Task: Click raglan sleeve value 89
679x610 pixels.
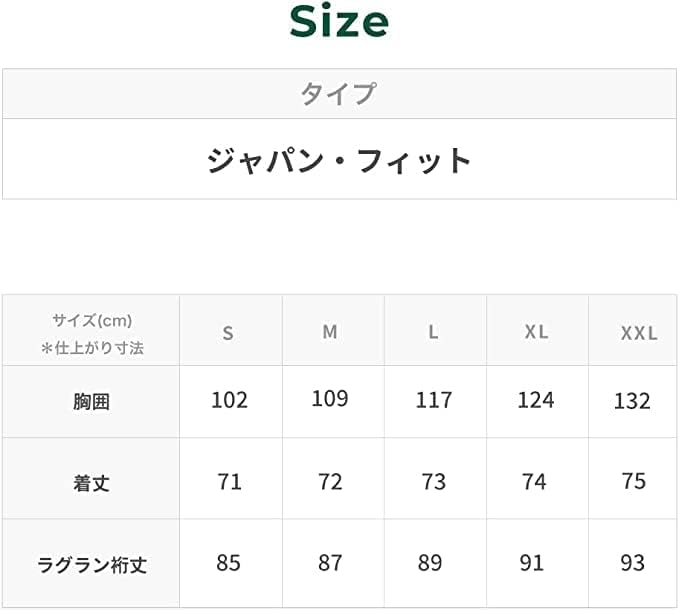Action: click(x=430, y=563)
